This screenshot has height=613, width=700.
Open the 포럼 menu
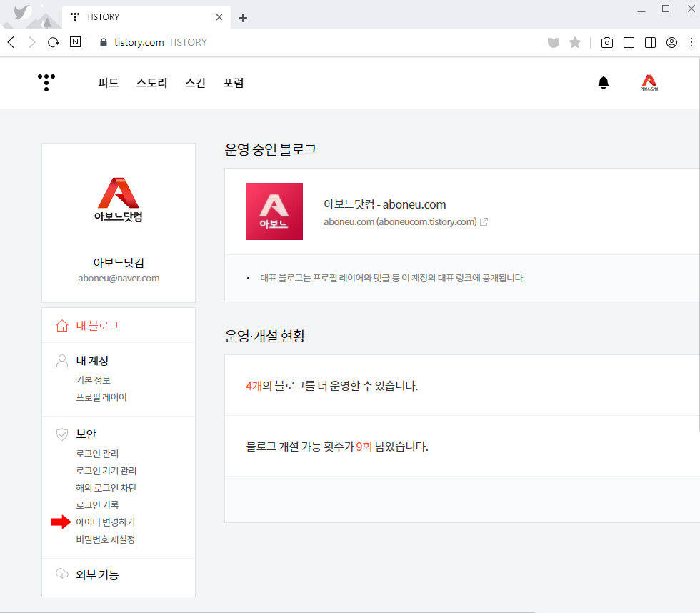(x=234, y=83)
